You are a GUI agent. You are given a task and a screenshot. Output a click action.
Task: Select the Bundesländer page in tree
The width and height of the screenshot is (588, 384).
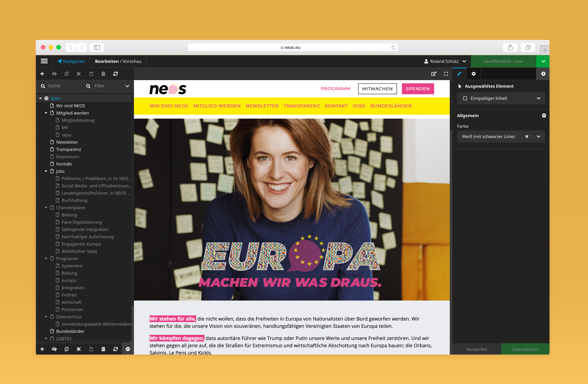(70, 331)
